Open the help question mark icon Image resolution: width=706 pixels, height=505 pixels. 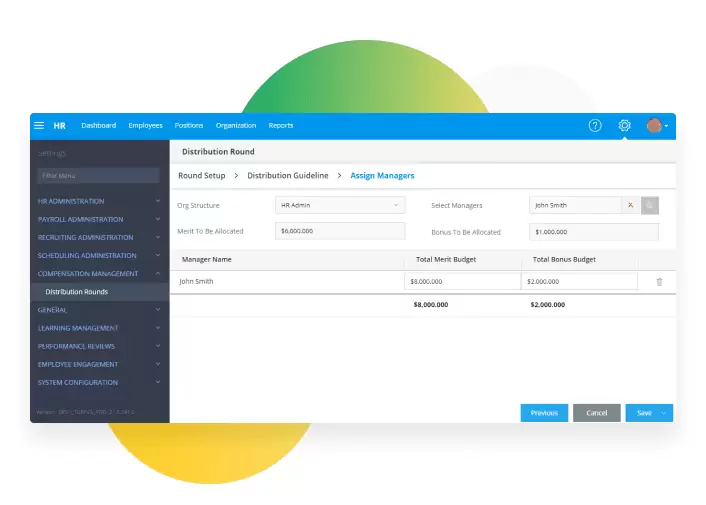pyautogui.click(x=595, y=126)
